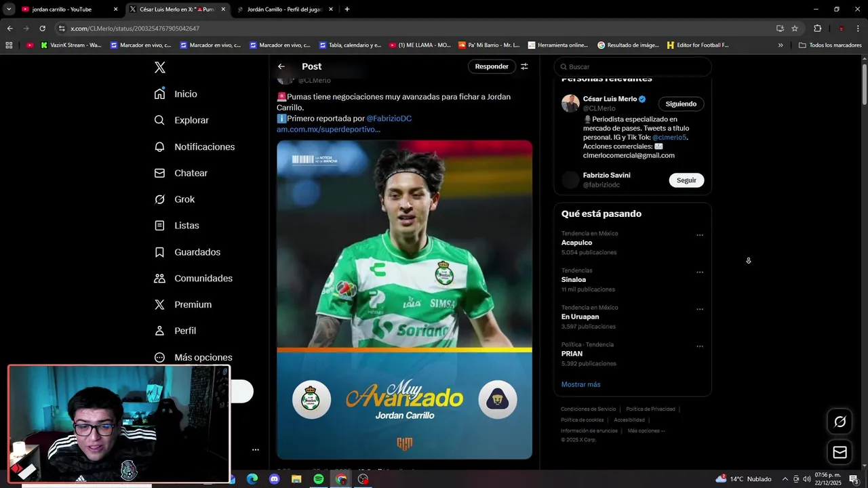Open the En Uruapan trending topic

point(580,317)
